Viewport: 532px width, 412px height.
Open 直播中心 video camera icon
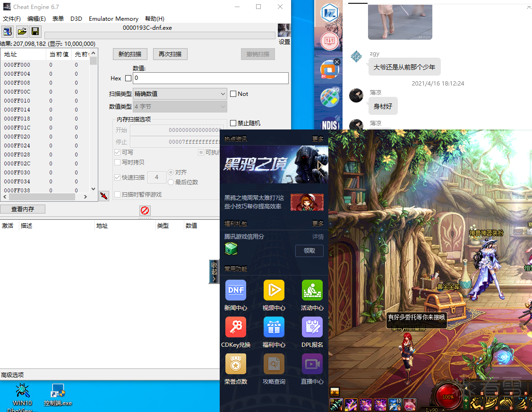coord(312,364)
